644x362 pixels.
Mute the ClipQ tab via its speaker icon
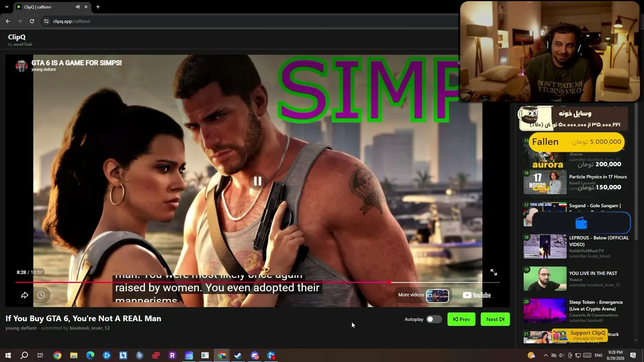tap(77, 7)
